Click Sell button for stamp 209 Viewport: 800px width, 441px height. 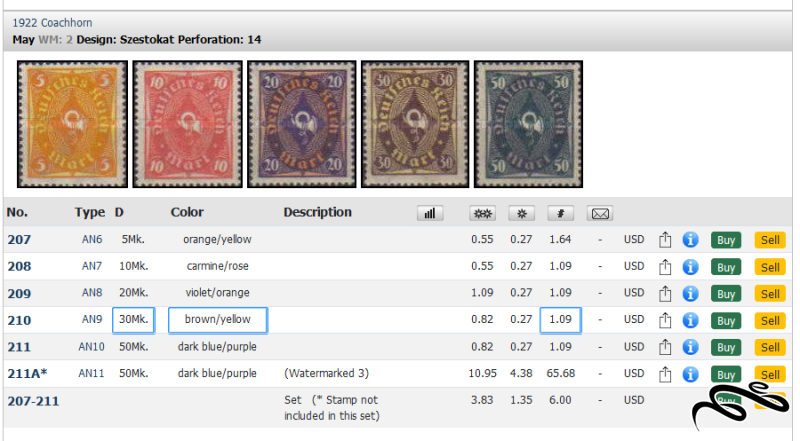tap(770, 293)
